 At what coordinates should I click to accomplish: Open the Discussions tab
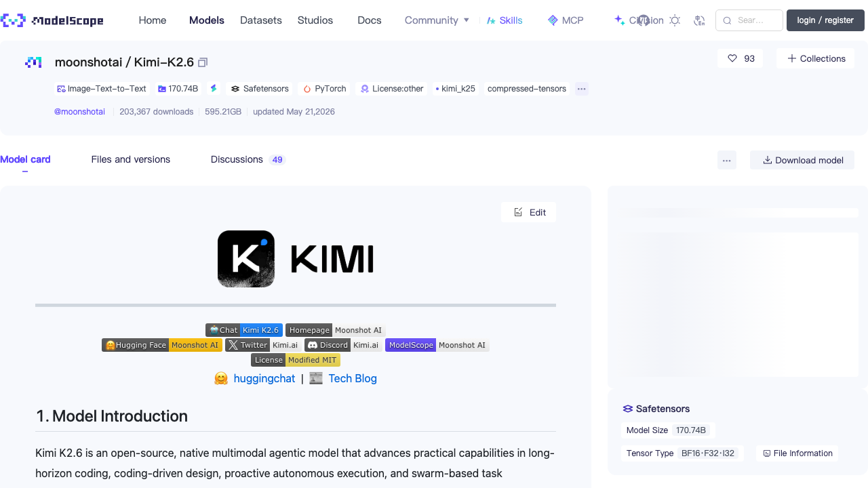point(237,159)
